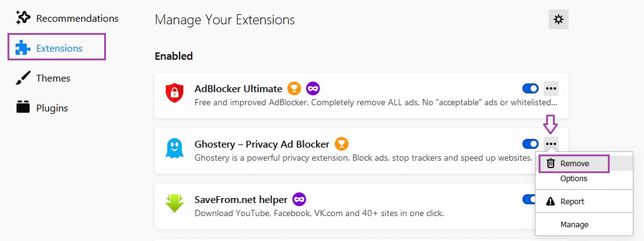This screenshot has height=241, width=644.
Task: Click the AdBlocker Ultimate red shield icon
Action: (174, 93)
